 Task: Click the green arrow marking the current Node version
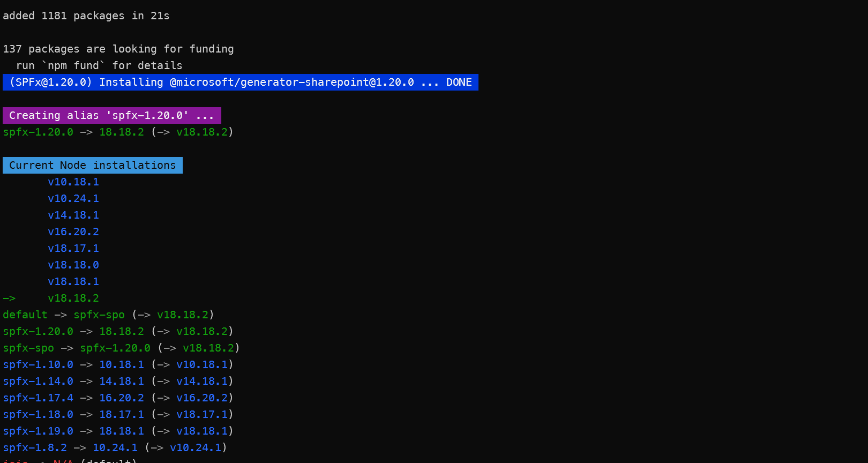tap(9, 298)
